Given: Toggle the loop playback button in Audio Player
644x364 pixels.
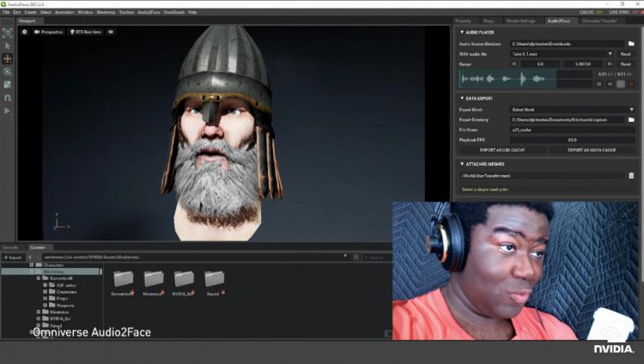Looking at the screenshot, I should click(621, 84).
